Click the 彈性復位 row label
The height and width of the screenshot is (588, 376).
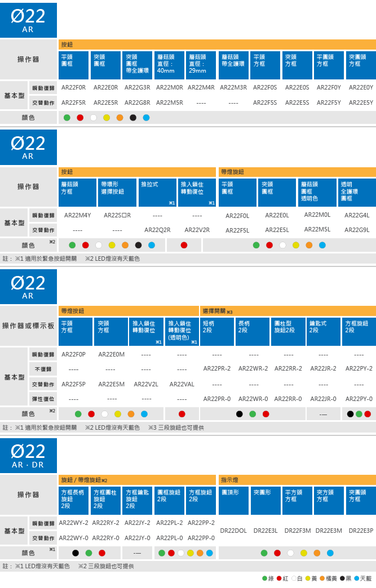(43, 399)
